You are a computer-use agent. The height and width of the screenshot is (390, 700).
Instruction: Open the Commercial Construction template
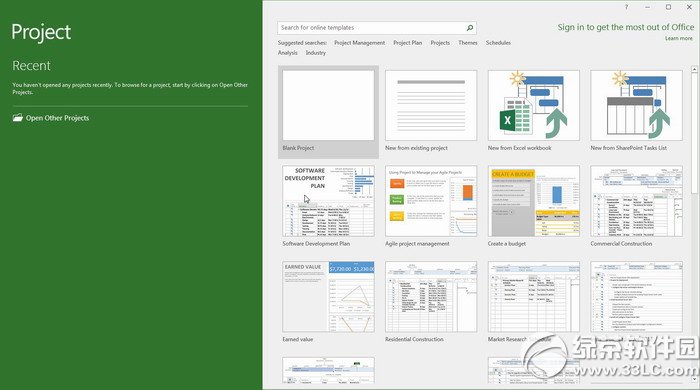click(637, 201)
